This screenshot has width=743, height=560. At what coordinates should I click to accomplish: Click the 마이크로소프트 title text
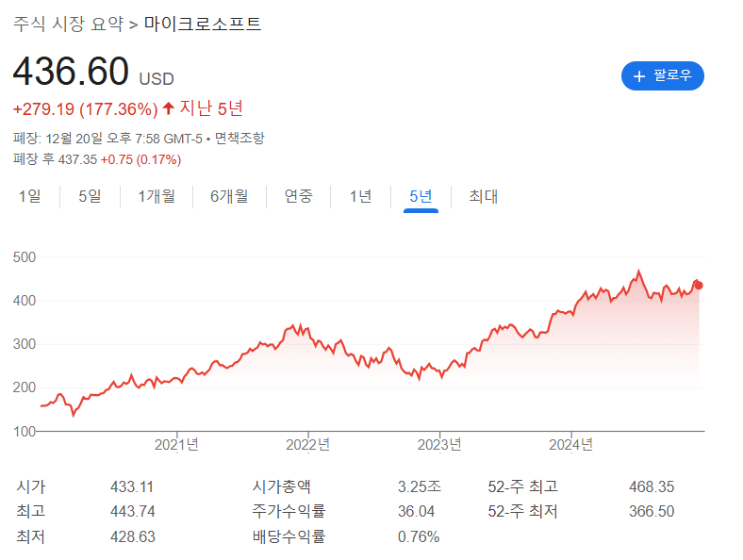pos(203,24)
